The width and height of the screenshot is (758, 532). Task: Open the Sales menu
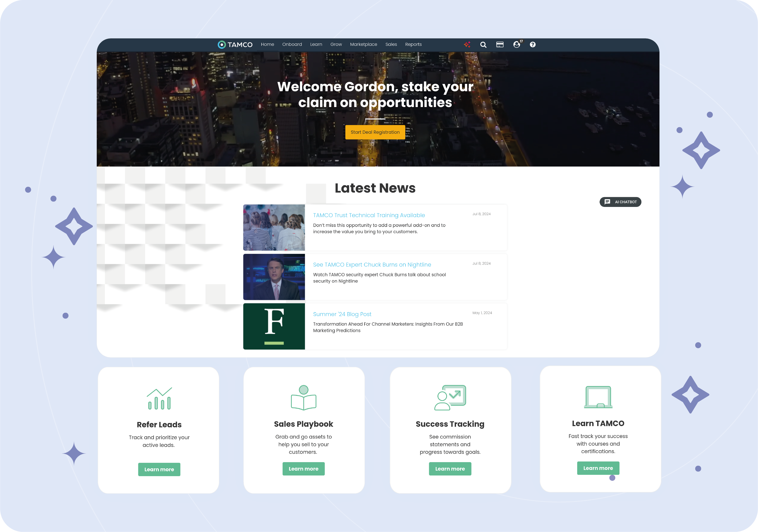tap(391, 44)
